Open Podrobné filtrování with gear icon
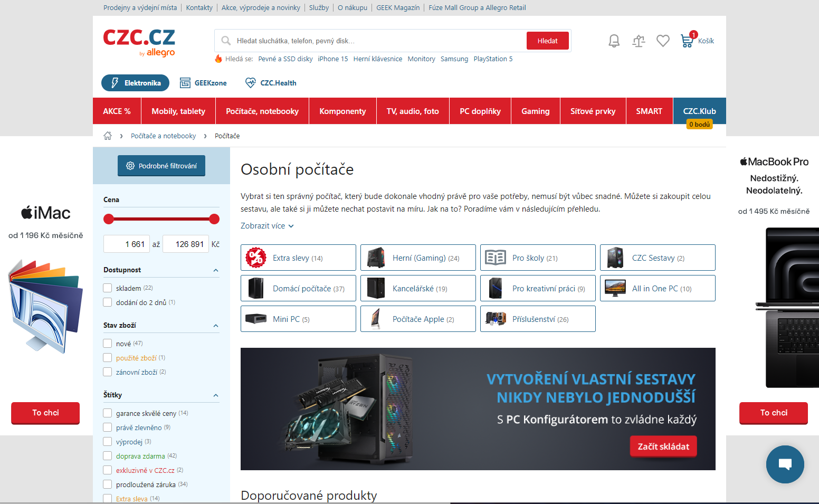The height and width of the screenshot is (504, 819). coord(161,166)
